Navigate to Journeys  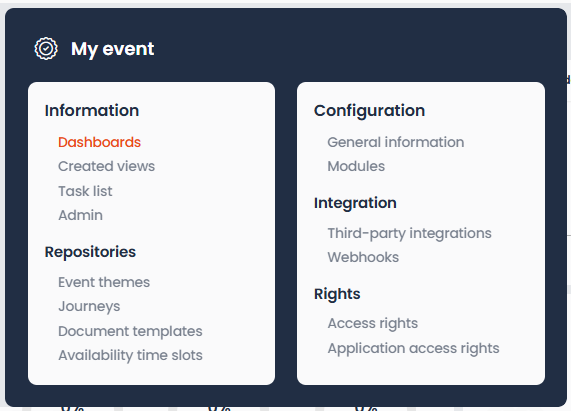pos(89,307)
